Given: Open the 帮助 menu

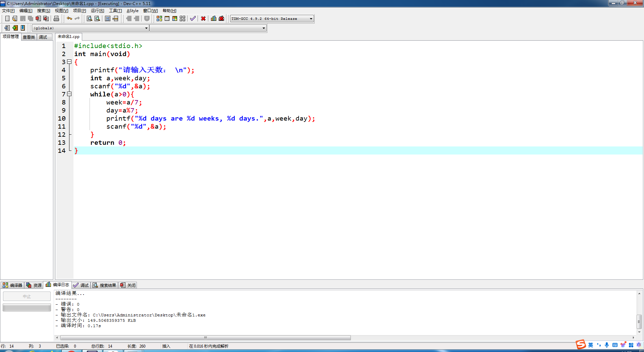Looking at the screenshot, I should [x=169, y=11].
